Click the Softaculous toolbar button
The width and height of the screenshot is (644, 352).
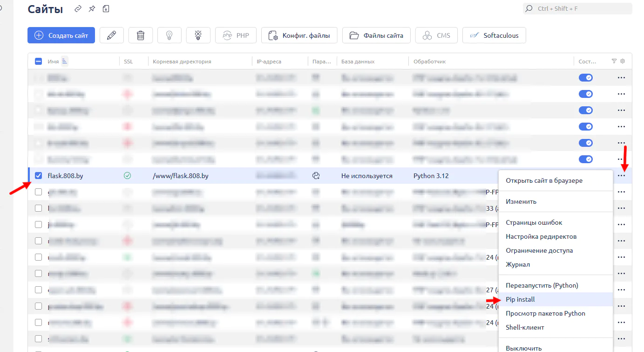click(x=494, y=35)
